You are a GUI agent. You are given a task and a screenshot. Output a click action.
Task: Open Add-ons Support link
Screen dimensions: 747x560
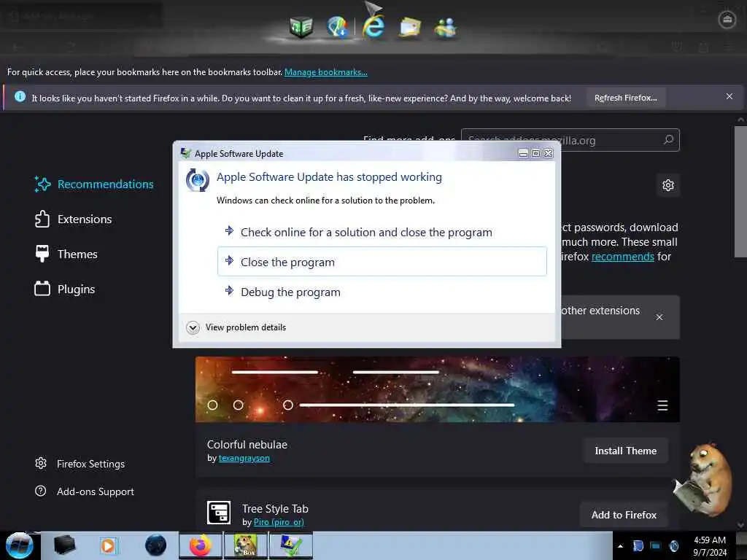click(85, 491)
